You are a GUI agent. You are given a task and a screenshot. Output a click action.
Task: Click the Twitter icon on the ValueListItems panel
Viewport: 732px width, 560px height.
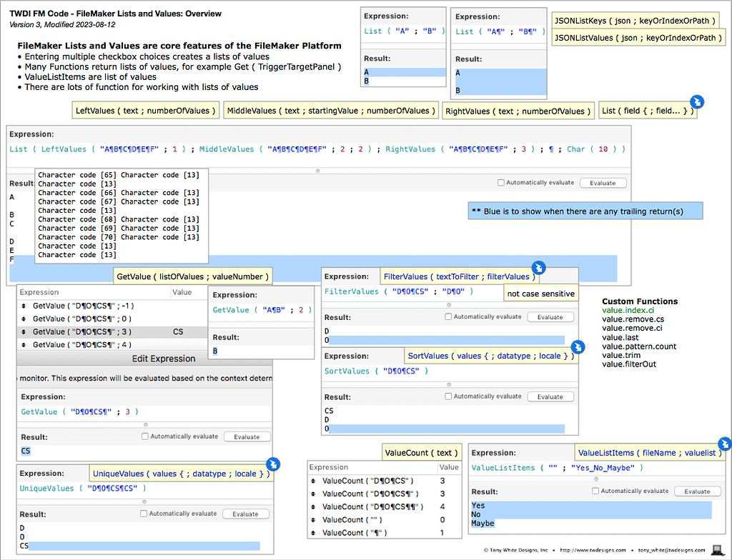[x=725, y=443]
